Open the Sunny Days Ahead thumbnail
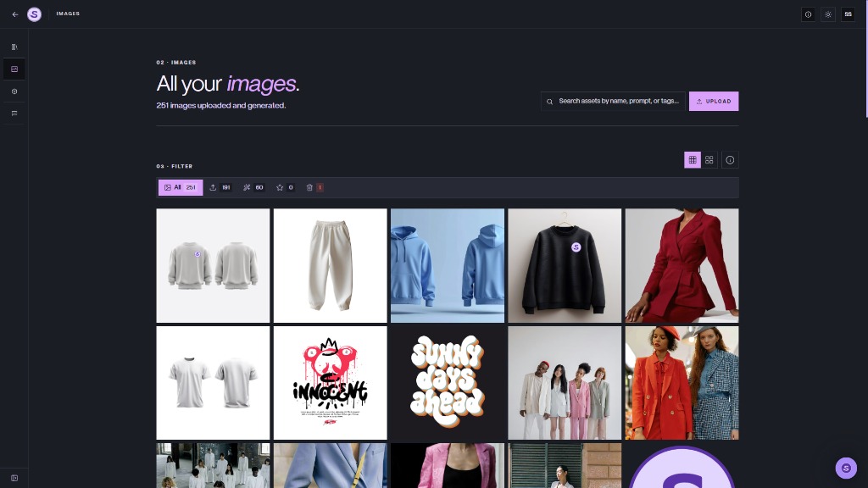The image size is (868, 488). [x=448, y=383]
